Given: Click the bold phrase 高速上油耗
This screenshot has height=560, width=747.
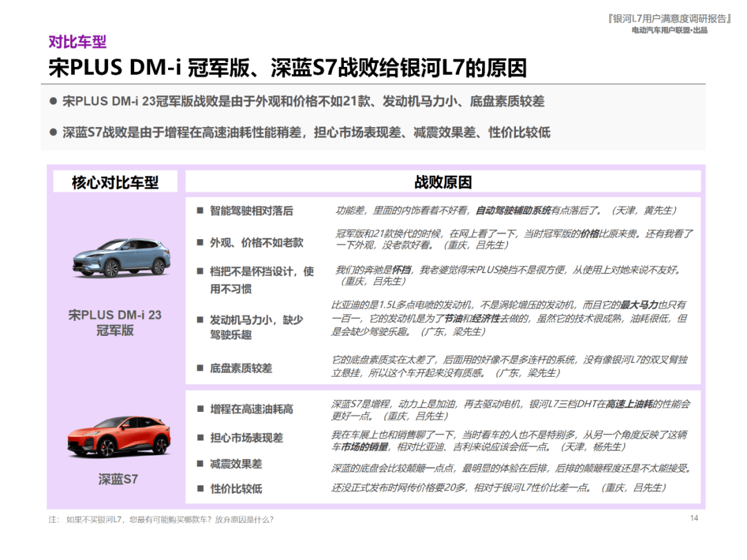Looking at the screenshot, I should [x=630, y=404].
